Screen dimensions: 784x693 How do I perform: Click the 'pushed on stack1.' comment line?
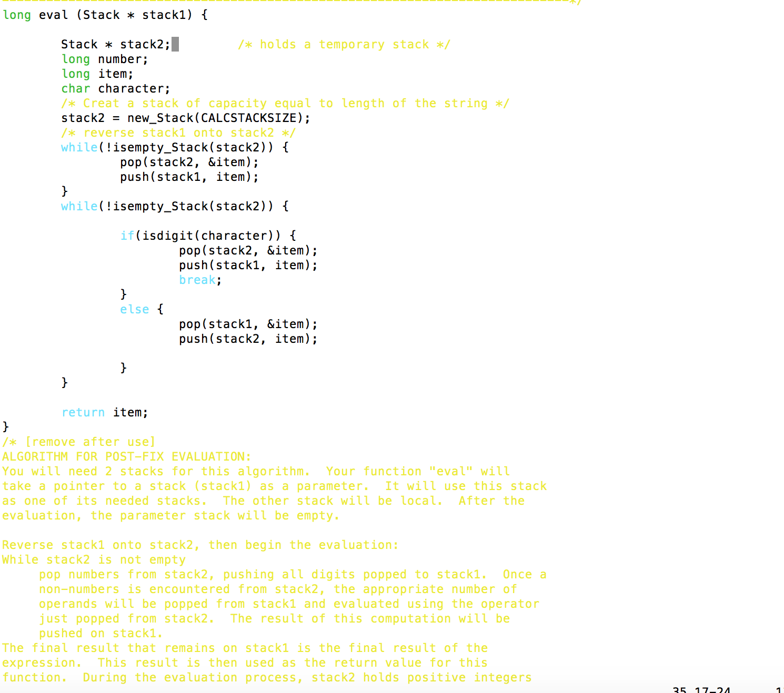point(101,634)
